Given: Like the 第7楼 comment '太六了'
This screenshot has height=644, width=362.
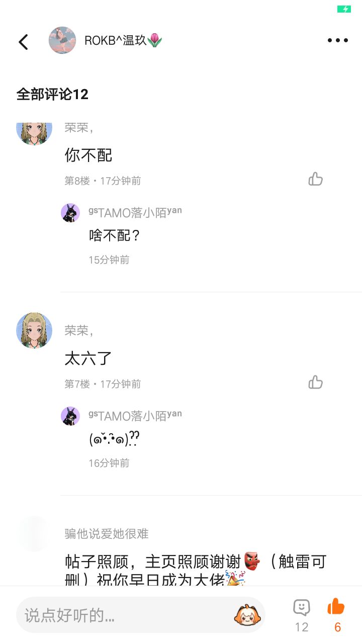Looking at the screenshot, I should (316, 382).
